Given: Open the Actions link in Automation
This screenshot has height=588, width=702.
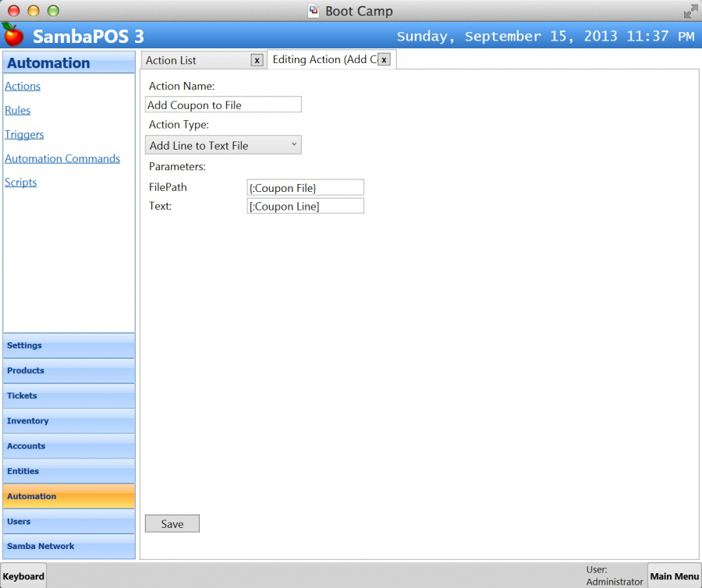Looking at the screenshot, I should pos(23,86).
